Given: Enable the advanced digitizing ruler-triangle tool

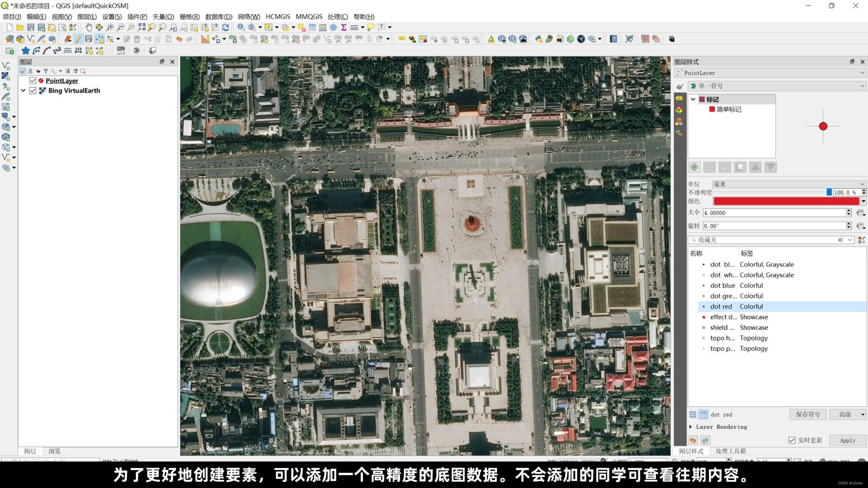Looking at the screenshot, I should click(x=205, y=39).
